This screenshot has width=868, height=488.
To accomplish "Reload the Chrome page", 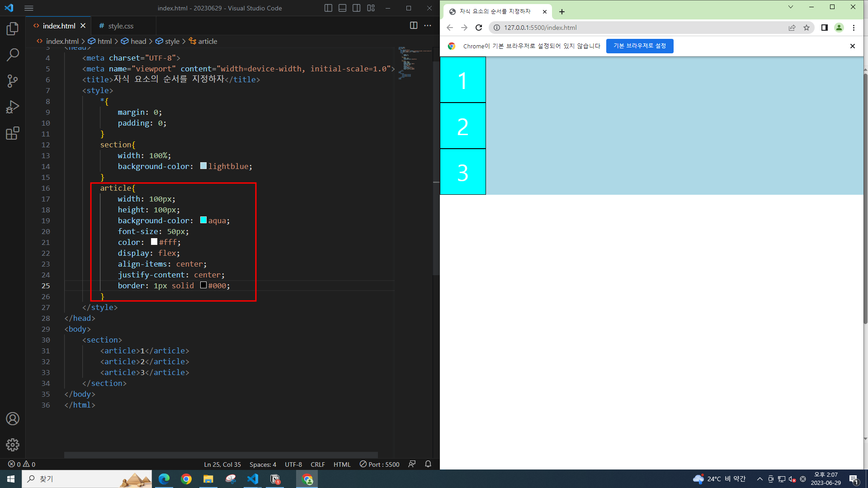I will 479,28.
